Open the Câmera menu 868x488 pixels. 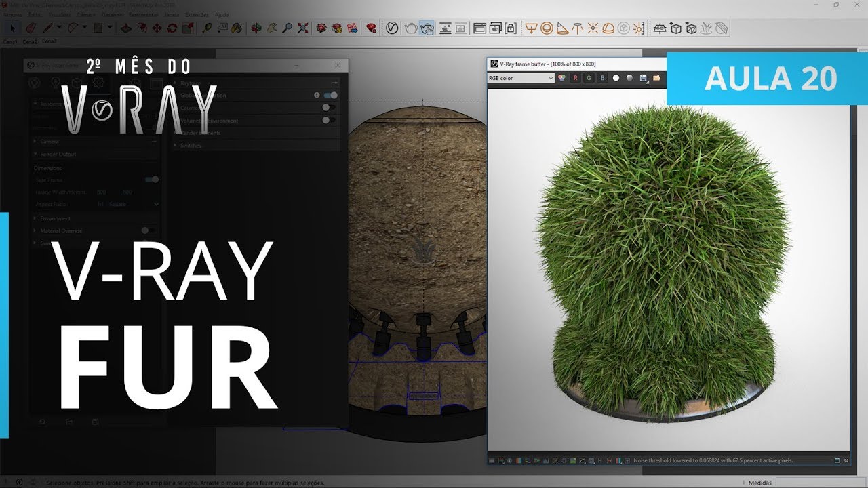[86, 14]
